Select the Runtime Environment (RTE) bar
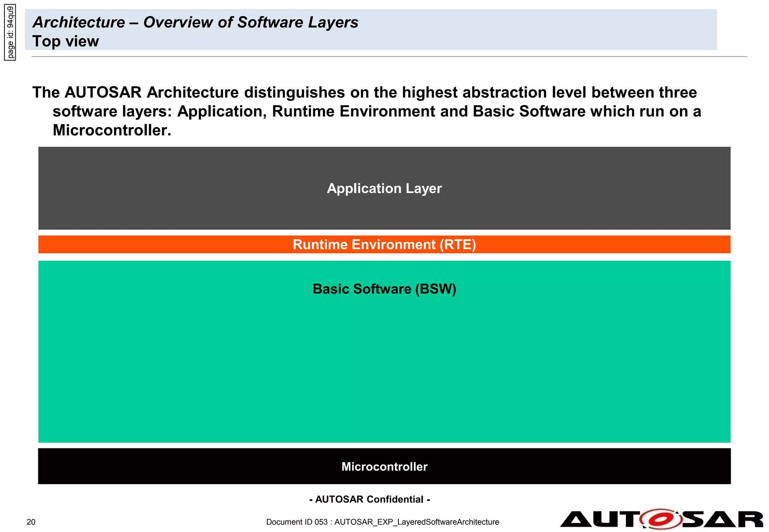 point(384,244)
